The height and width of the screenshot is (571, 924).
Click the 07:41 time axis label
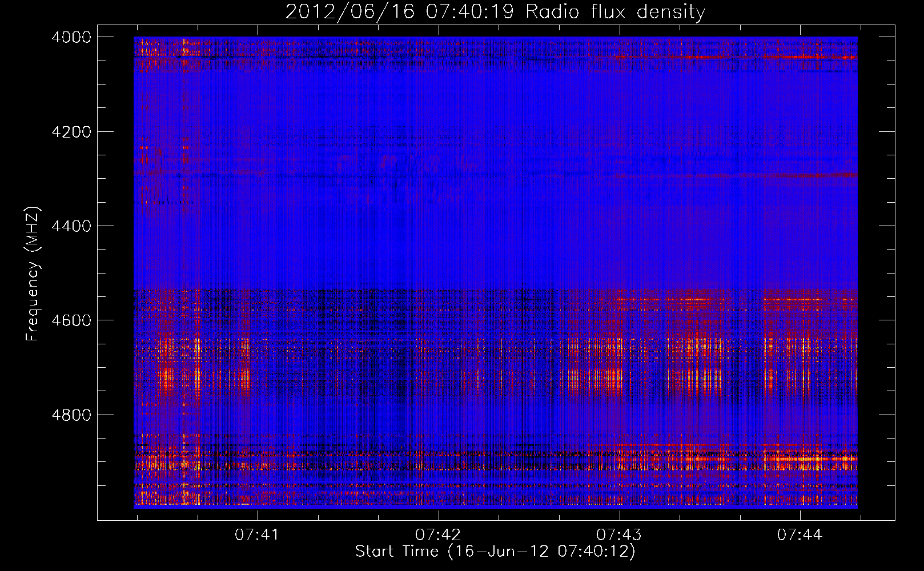(258, 534)
